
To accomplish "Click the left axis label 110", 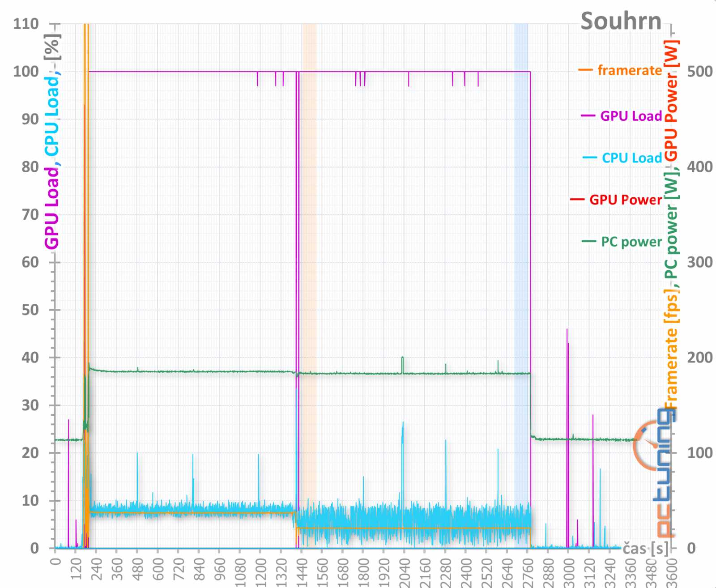I will (x=26, y=24).
